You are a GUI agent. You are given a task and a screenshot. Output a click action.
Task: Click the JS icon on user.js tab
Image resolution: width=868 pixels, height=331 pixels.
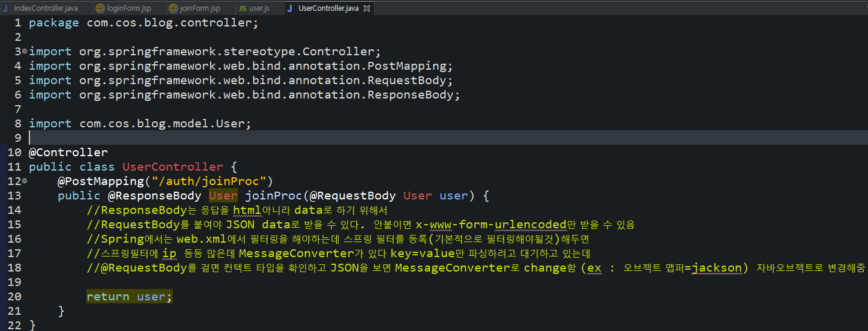pos(242,8)
